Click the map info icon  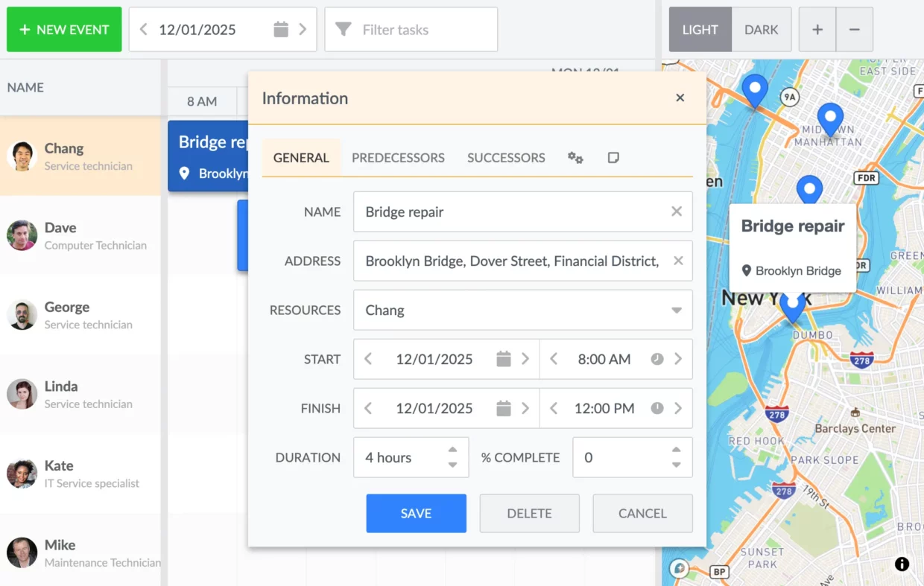[902, 564]
